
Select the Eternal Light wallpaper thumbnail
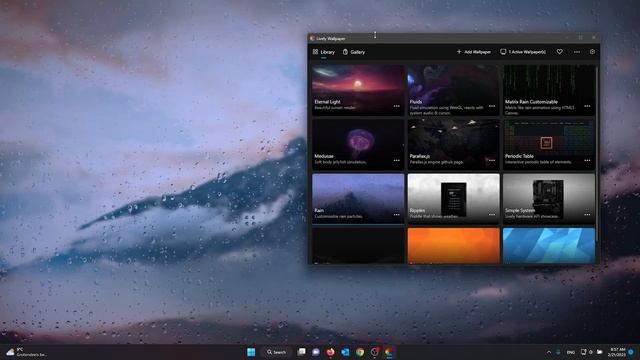tap(358, 90)
